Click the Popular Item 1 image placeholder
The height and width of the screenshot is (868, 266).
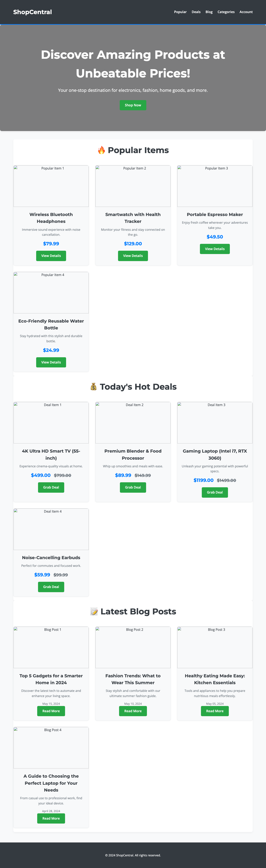51,186
